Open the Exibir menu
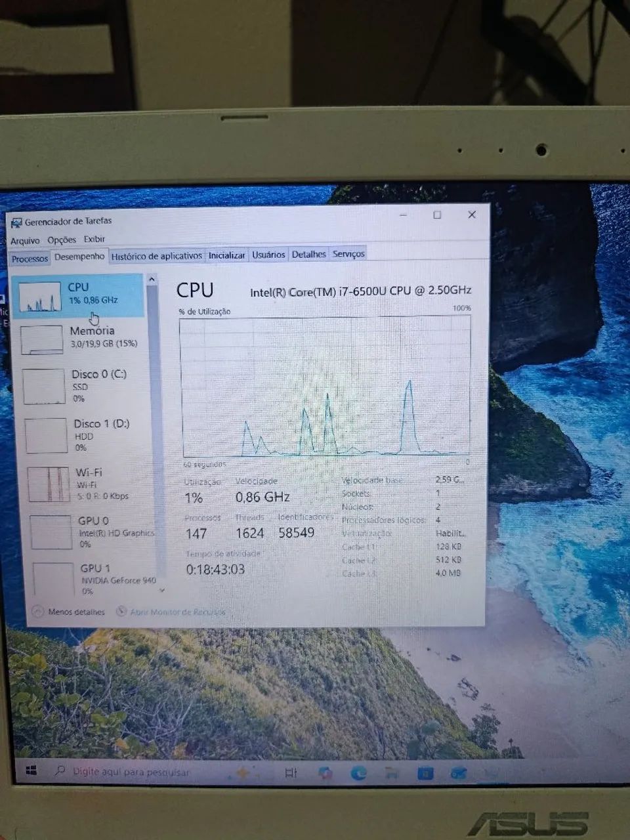 (x=93, y=240)
